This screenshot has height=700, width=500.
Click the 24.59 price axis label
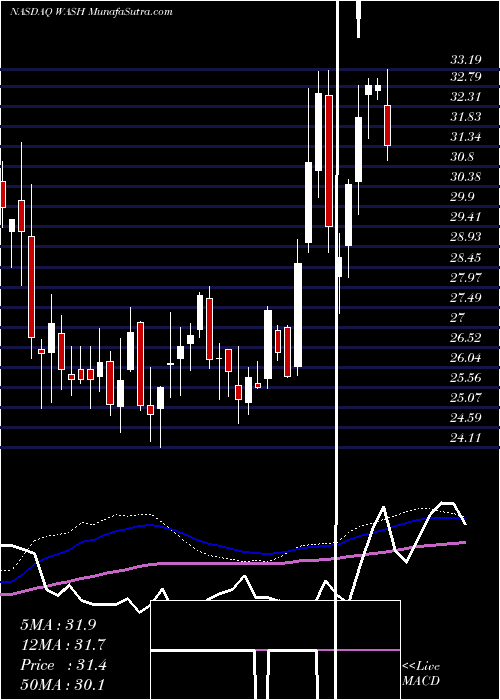point(466,417)
